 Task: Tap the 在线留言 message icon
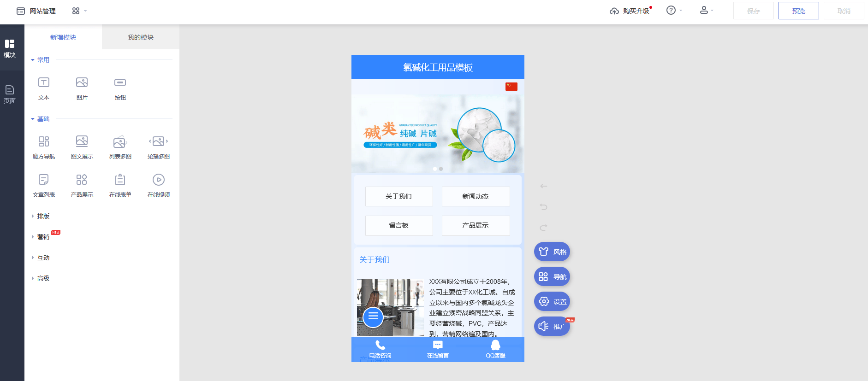pyautogui.click(x=438, y=345)
